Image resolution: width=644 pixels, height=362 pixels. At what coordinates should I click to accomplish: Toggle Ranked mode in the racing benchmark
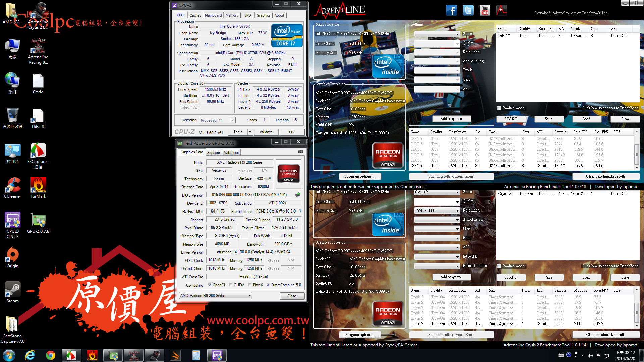pyautogui.click(x=499, y=108)
